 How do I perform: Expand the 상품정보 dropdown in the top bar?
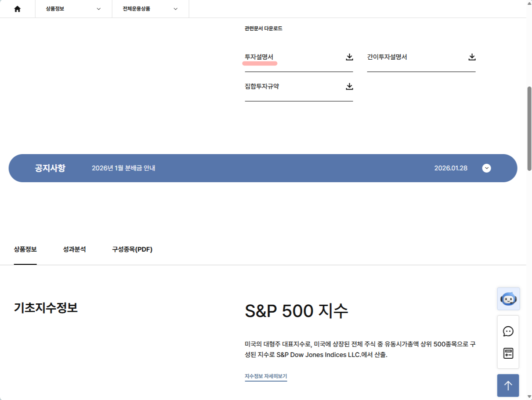(x=73, y=9)
